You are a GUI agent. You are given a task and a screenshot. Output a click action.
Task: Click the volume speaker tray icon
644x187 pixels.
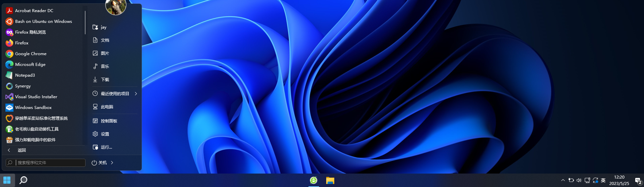(579, 180)
